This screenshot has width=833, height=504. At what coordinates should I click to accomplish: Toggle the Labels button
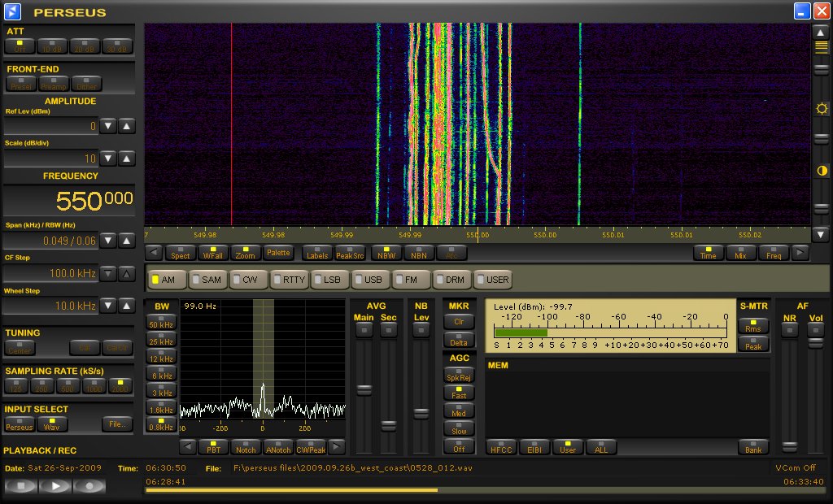coord(317,253)
